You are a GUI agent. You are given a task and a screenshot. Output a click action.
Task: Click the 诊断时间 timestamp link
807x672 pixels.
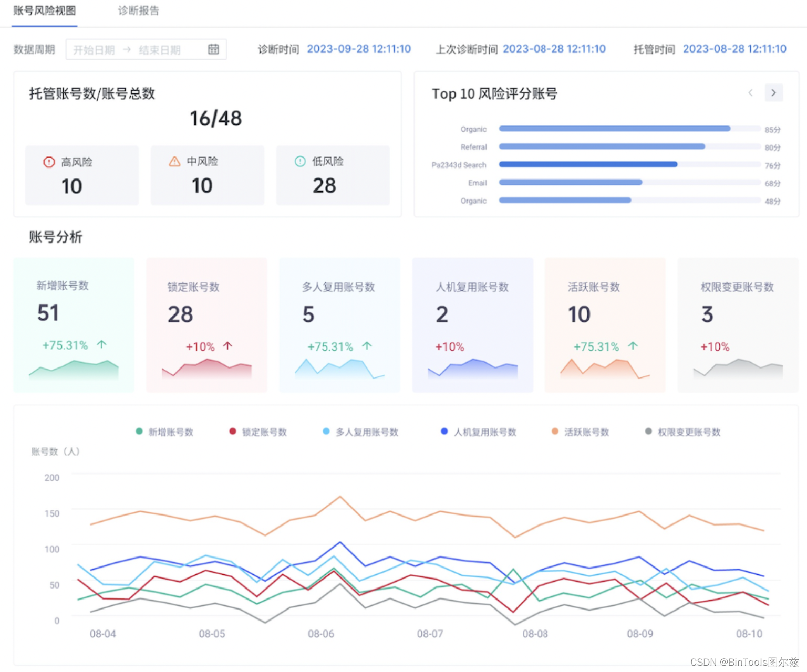359,49
